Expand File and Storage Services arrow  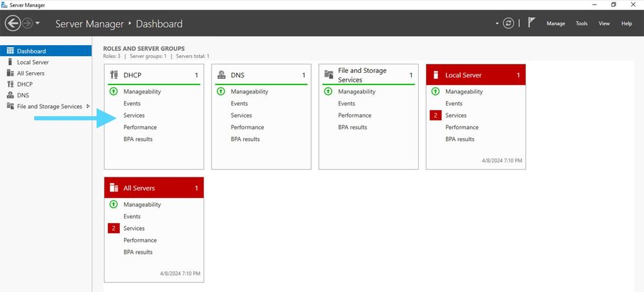click(x=88, y=106)
